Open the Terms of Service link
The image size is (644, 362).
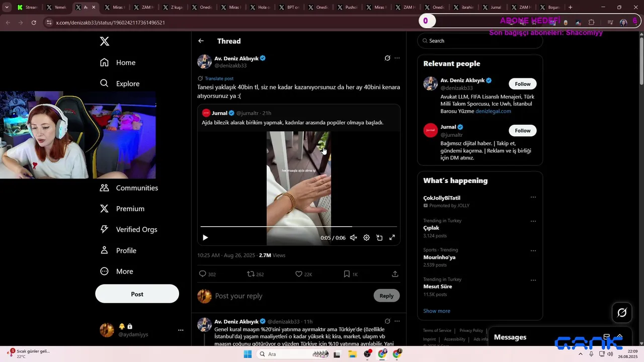coord(437,330)
